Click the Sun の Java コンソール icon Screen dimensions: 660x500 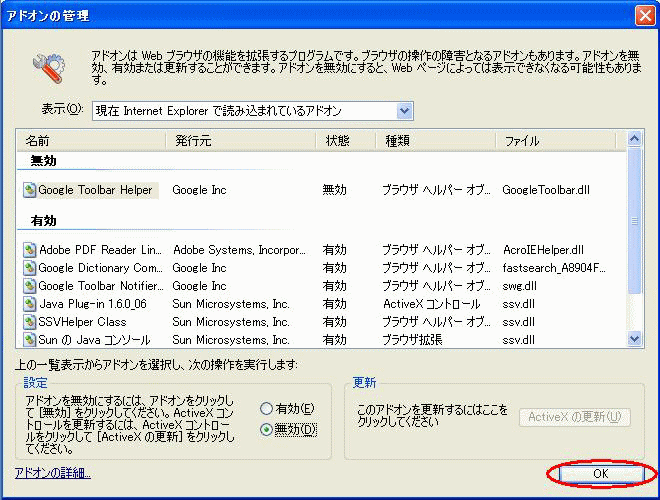click(29, 340)
